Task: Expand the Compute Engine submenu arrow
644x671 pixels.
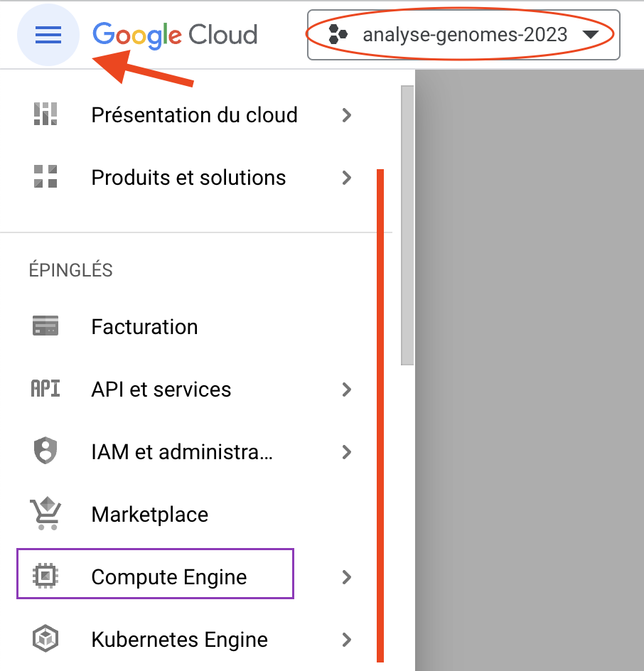Action: click(x=347, y=576)
